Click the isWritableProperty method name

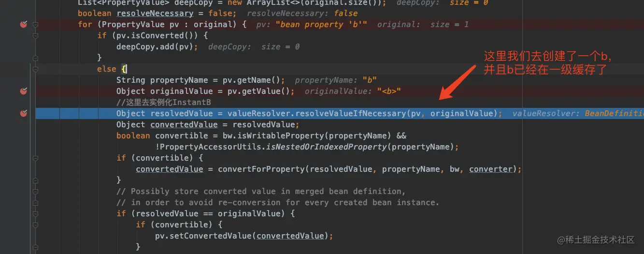[x=280, y=135]
